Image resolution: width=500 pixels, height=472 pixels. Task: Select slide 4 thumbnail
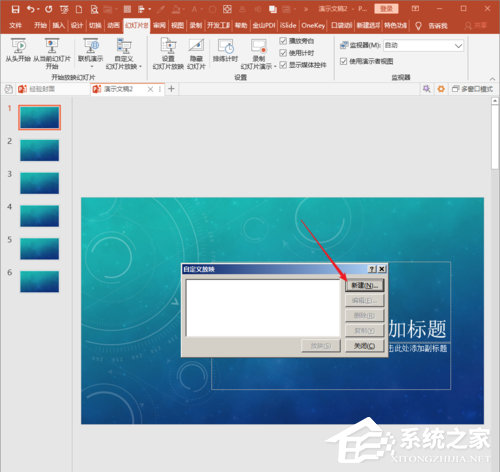pos(39,216)
